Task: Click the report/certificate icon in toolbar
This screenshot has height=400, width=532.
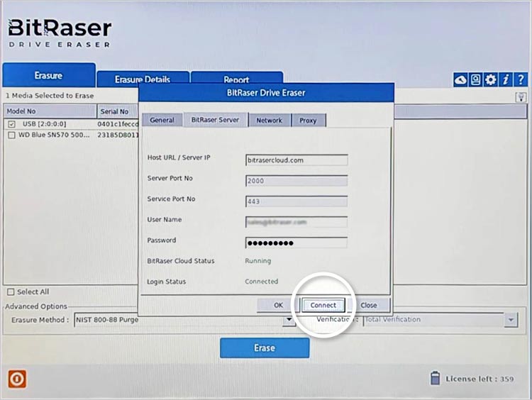Action: [x=475, y=79]
